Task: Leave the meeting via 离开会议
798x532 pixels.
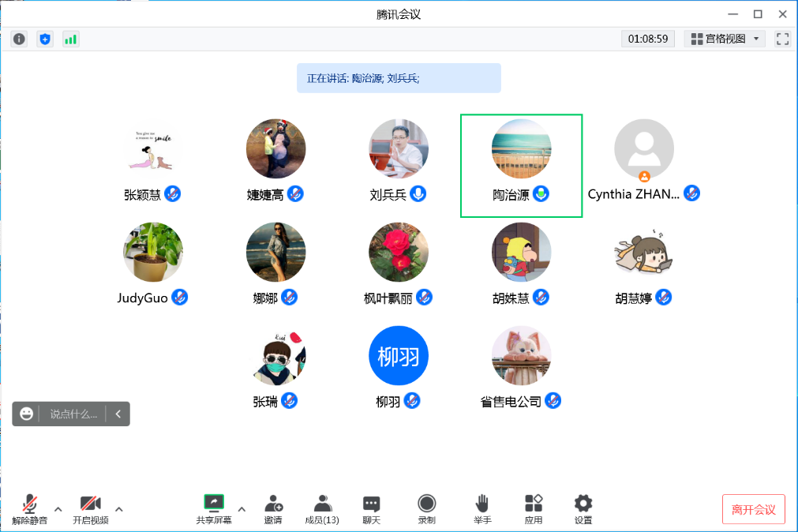Action: [753, 509]
